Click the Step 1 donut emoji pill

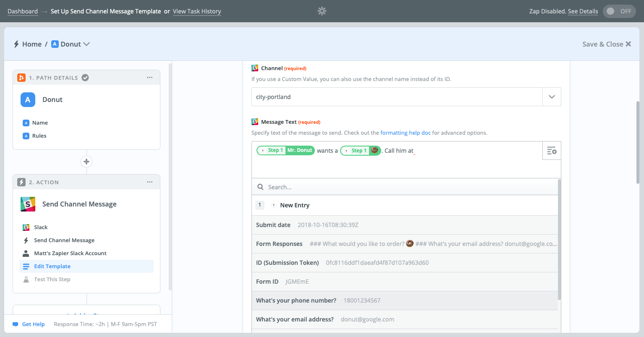pyautogui.click(x=360, y=150)
